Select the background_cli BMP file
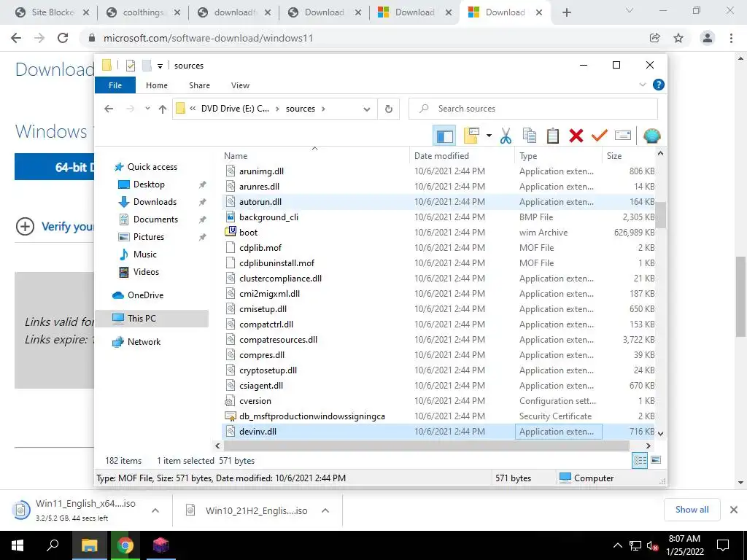 pyautogui.click(x=438, y=217)
